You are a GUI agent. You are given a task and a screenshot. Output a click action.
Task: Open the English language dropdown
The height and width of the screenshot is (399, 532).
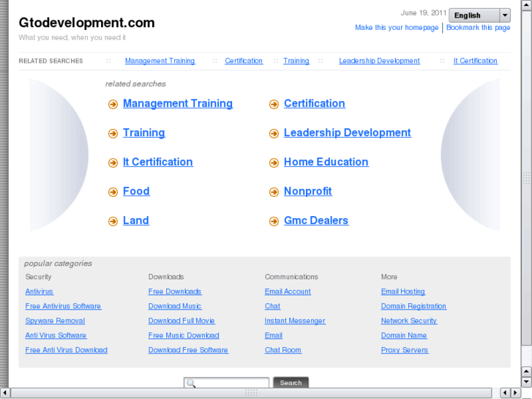(x=479, y=15)
